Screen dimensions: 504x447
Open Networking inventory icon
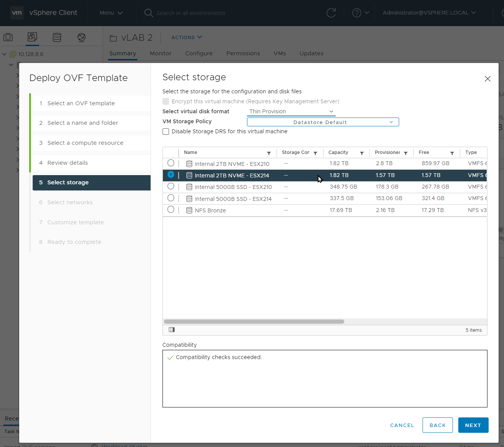(81, 37)
